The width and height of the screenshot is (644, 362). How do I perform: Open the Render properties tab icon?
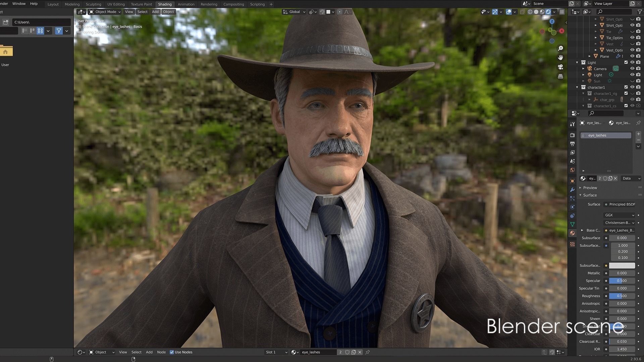[572, 135]
